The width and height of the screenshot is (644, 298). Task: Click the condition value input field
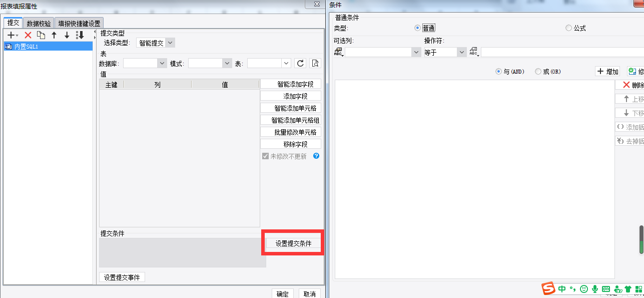[x=562, y=52]
